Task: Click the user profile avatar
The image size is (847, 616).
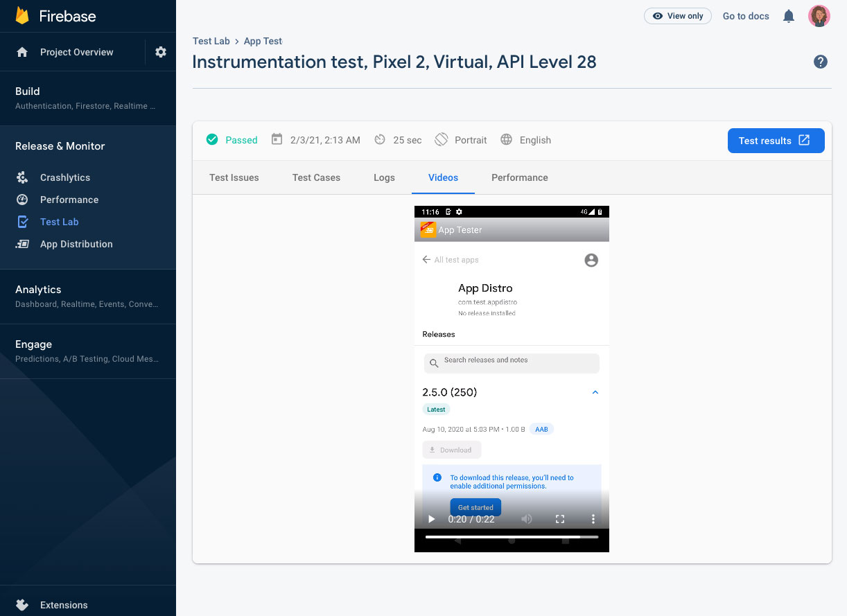Action: point(819,16)
